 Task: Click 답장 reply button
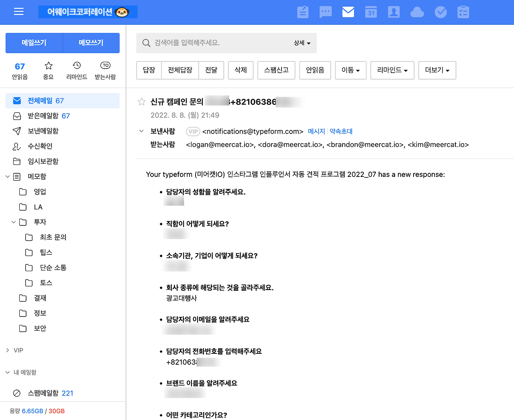[149, 70]
